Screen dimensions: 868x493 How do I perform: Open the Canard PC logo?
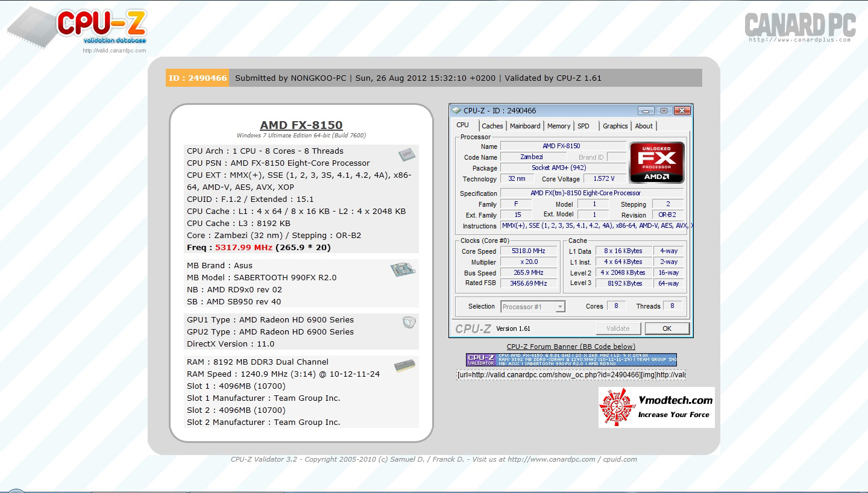(x=800, y=27)
